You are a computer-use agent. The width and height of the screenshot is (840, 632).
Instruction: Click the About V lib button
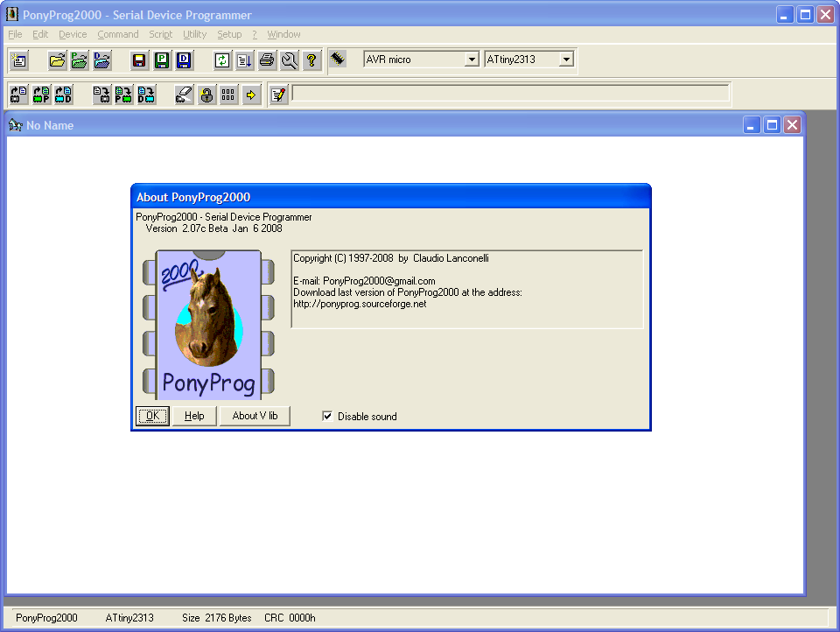(x=255, y=416)
